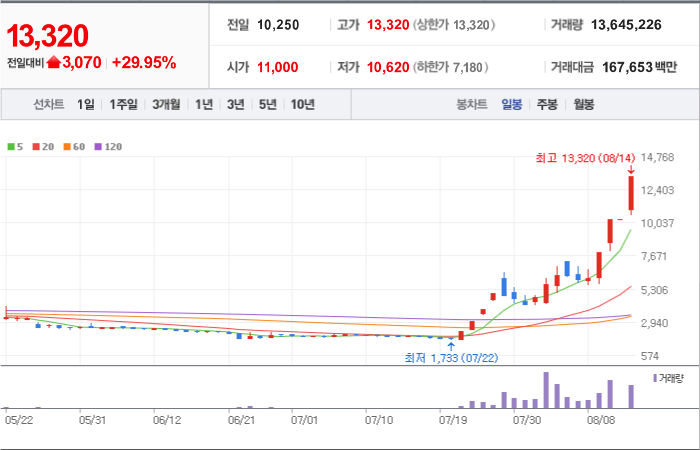Click the orange 60-day moving average legend
The image size is (700, 450).
coord(74,147)
